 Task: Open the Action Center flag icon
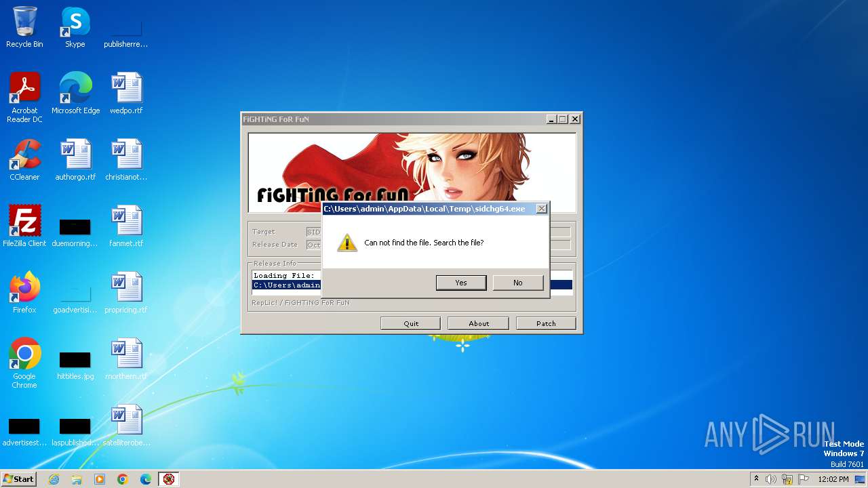point(804,479)
